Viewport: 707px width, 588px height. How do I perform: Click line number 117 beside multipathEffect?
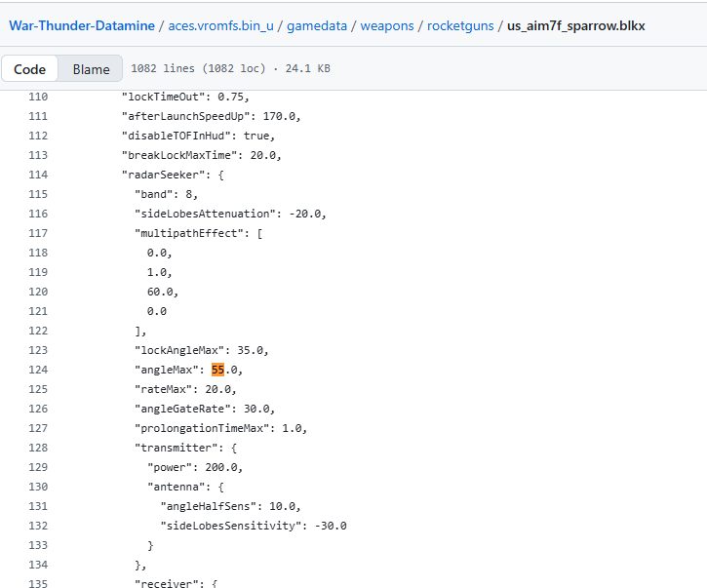(38, 233)
